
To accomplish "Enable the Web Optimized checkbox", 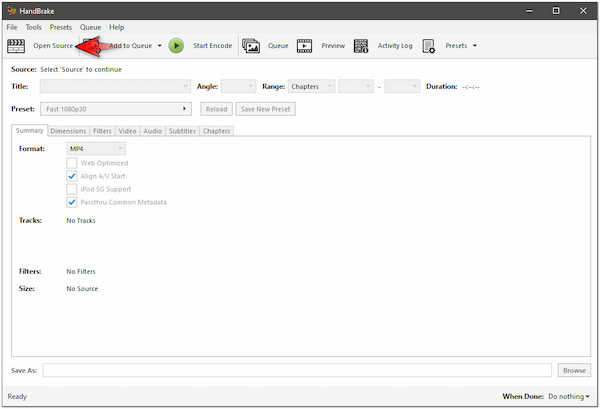I will [x=72, y=163].
